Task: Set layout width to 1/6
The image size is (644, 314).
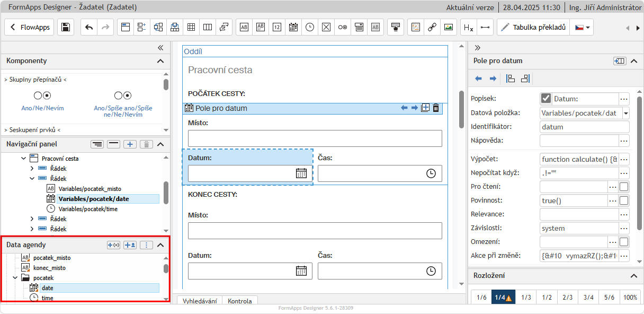Action: pyautogui.click(x=481, y=298)
